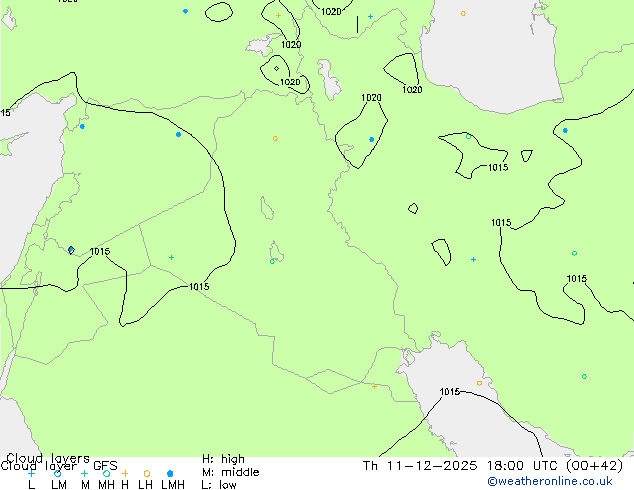Click the forecast timestamp Th 11-12-2025 18:00 UTC

pyautogui.click(x=492, y=466)
